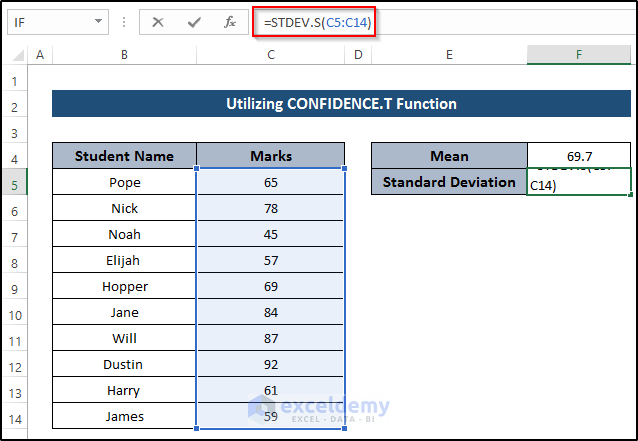Click the Standard Deviation label cell
Screen dimensions: 638x441
pos(449,182)
